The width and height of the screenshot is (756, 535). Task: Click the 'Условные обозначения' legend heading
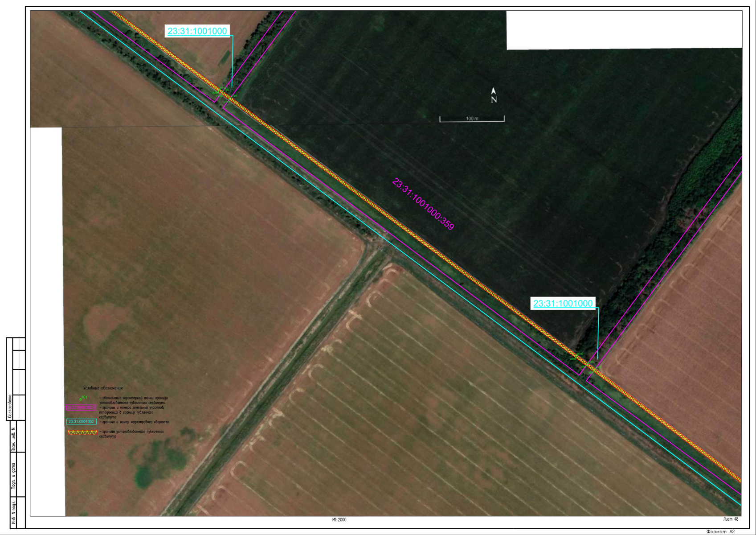tap(103, 388)
